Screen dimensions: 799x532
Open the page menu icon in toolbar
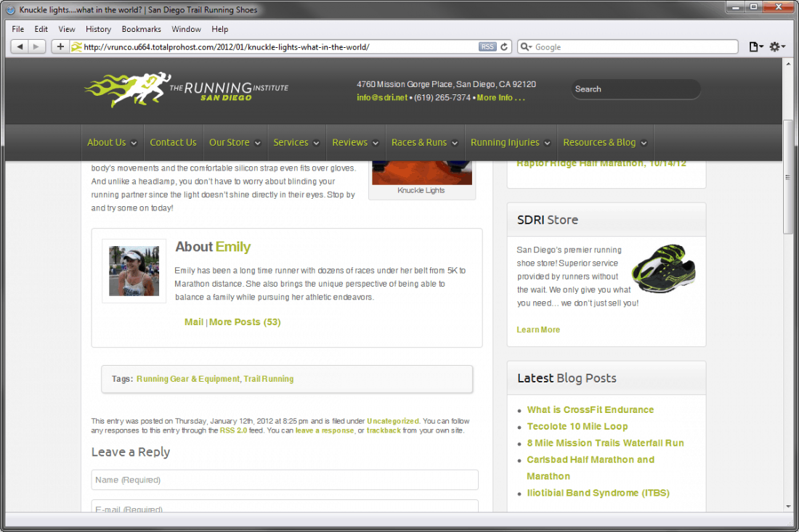(756, 46)
